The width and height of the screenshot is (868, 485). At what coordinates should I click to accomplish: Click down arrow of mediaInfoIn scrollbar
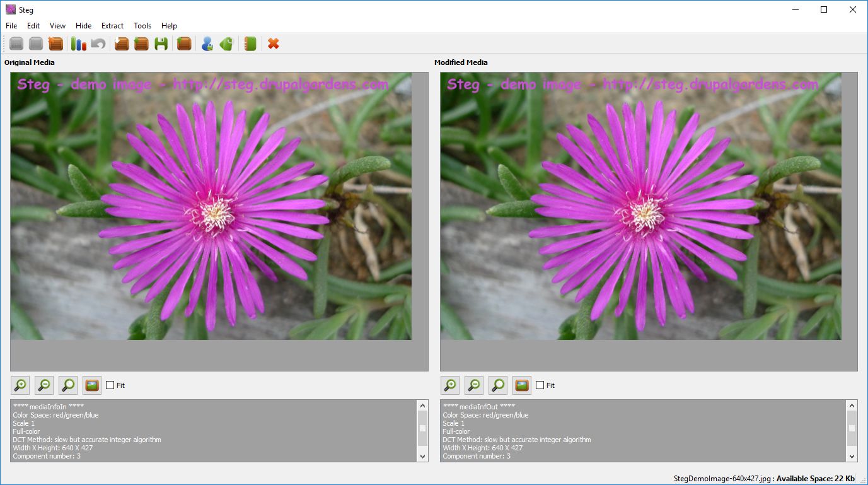422,456
